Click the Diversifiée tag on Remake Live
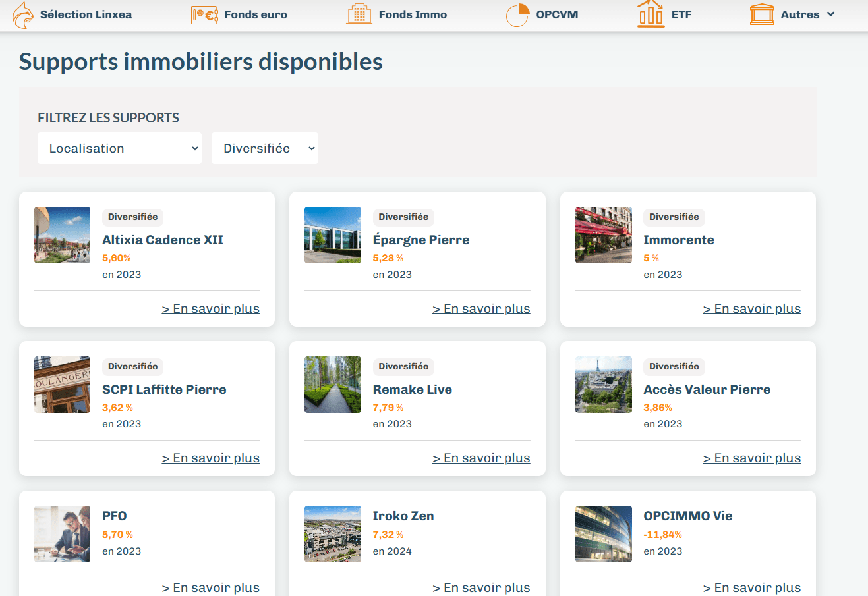This screenshot has height=596, width=868. click(x=403, y=366)
